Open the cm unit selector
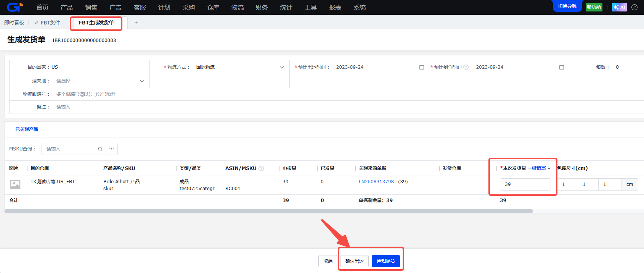This screenshot has height=273, width=644. point(630,184)
